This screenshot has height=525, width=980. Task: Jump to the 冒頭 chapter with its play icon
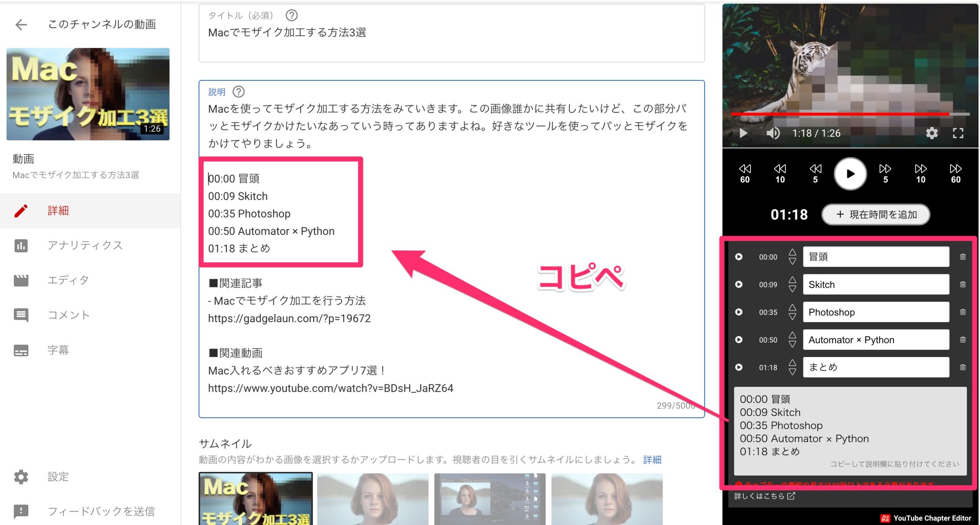tap(739, 257)
